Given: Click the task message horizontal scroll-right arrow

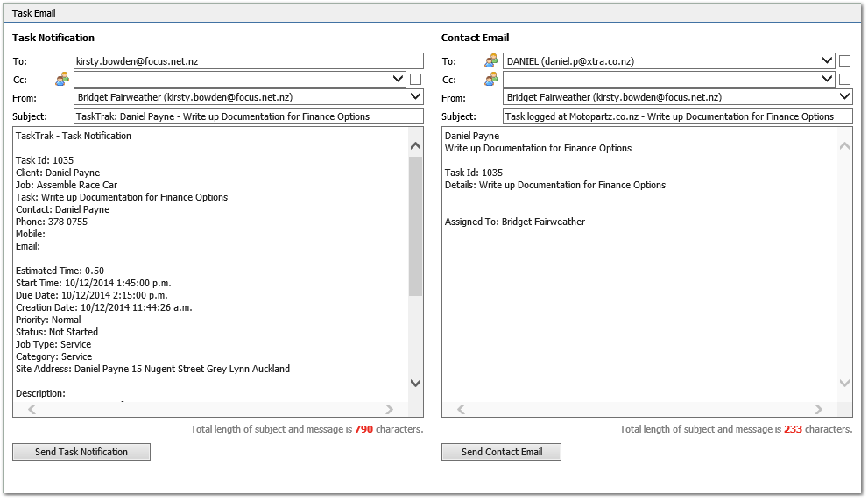Looking at the screenshot, I should [x=389, y=409].
